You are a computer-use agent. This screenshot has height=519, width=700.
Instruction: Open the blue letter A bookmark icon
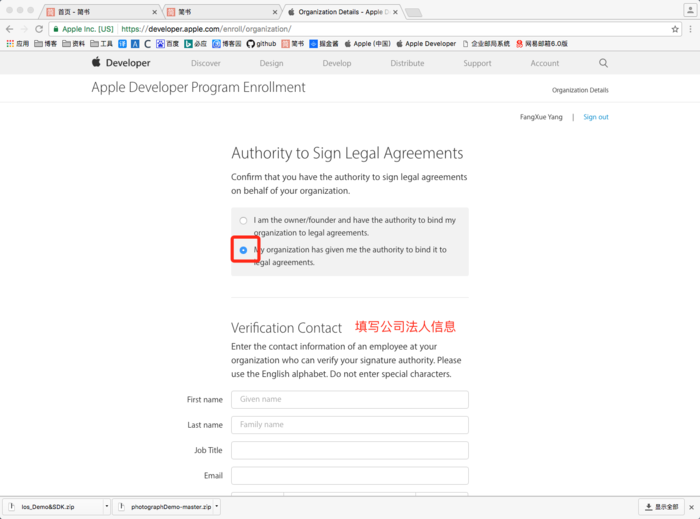coord(135,44)
